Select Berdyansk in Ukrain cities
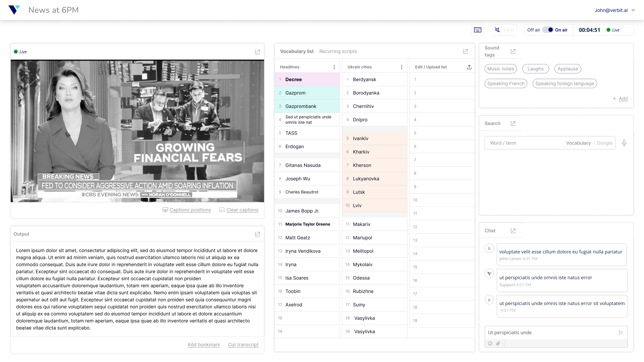 coord(375,80)
